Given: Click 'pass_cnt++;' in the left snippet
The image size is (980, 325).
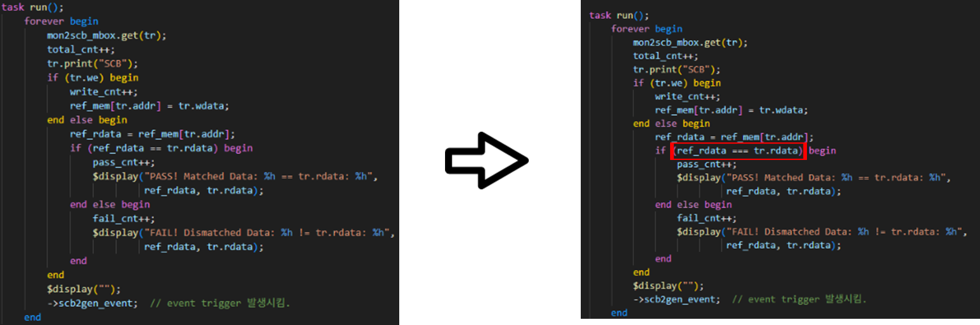Looking at the screenshot, I should [123, 162].
